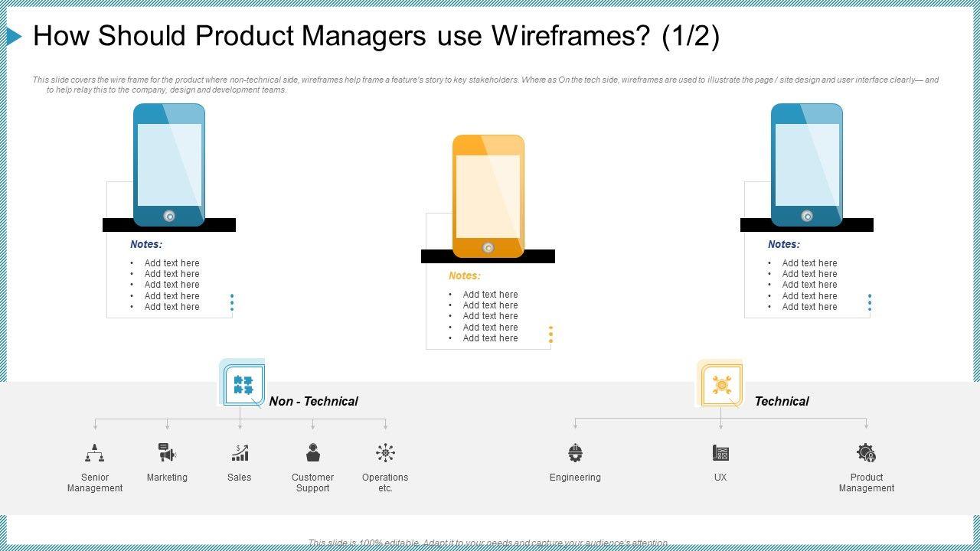Click the blue triangle beside the slide title
980x551 pixels.
(15, 36)
